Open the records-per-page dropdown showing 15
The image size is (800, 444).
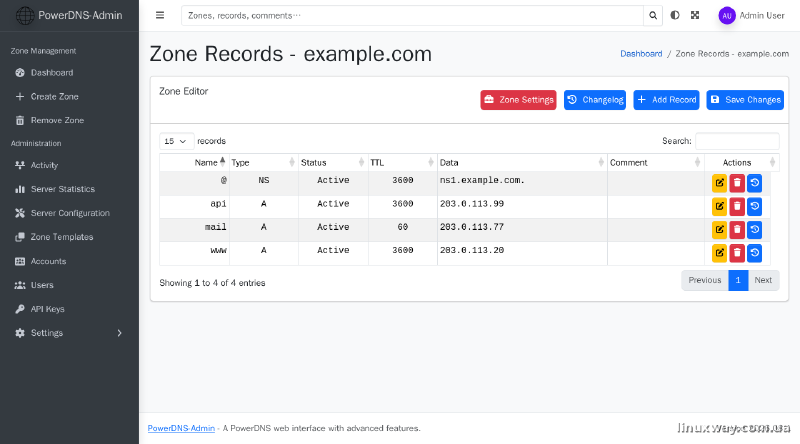177,141
